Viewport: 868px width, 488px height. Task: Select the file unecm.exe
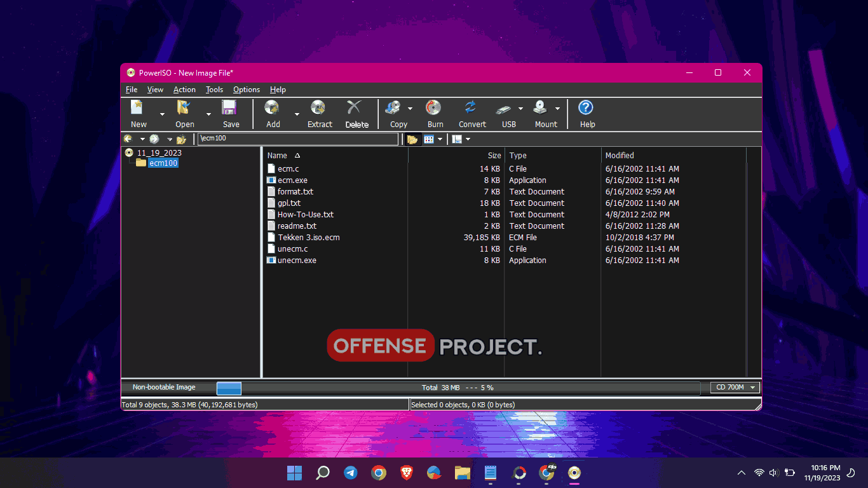[297, 261]
